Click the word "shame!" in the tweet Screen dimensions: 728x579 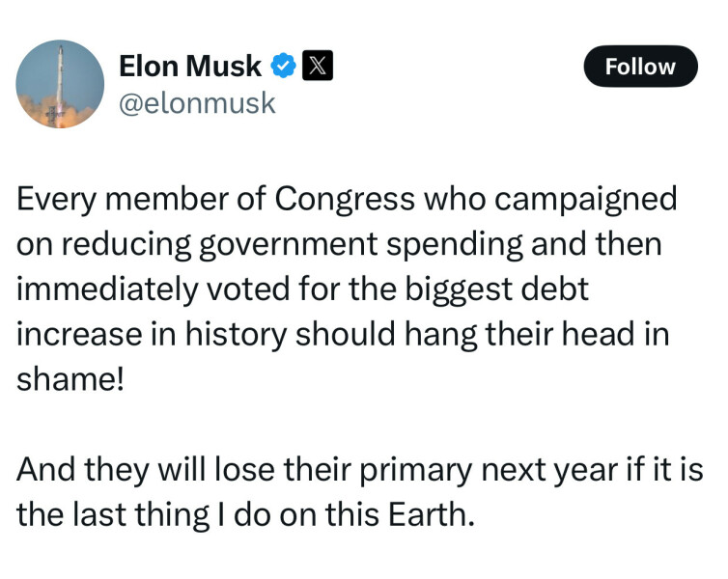[x=70, y=377]
